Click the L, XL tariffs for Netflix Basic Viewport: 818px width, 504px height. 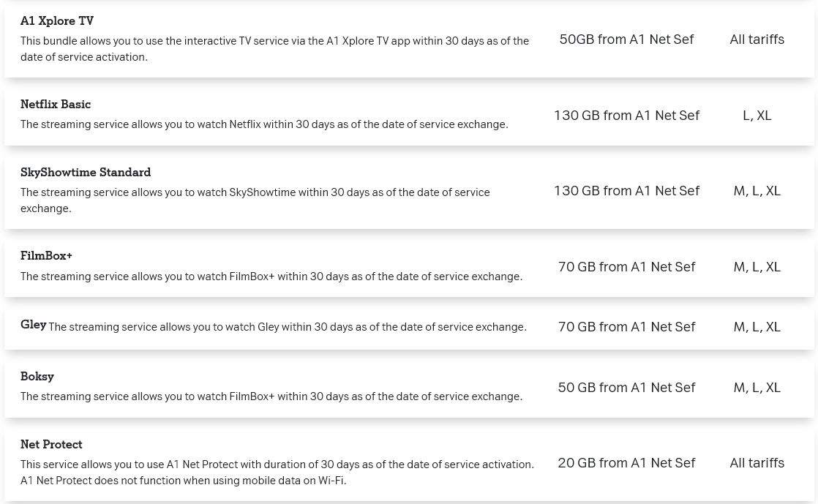tap(757, 116)
